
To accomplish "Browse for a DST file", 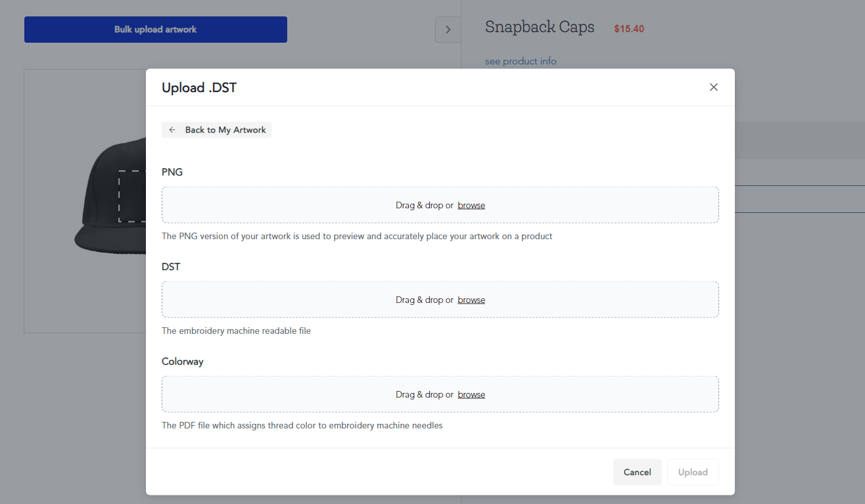I will coord(471,300).
